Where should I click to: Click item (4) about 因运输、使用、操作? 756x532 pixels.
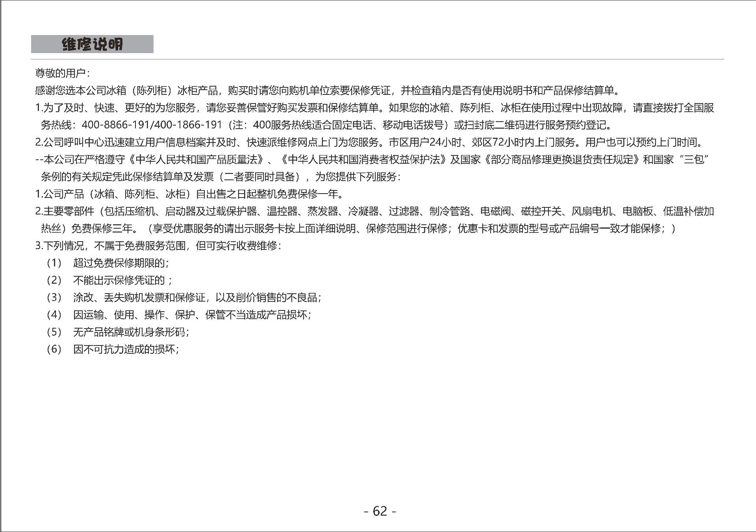(x=191, y=315)
